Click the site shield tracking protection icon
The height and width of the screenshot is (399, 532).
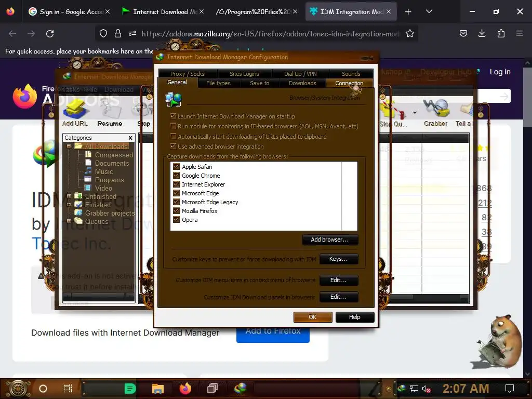(103, 33)
